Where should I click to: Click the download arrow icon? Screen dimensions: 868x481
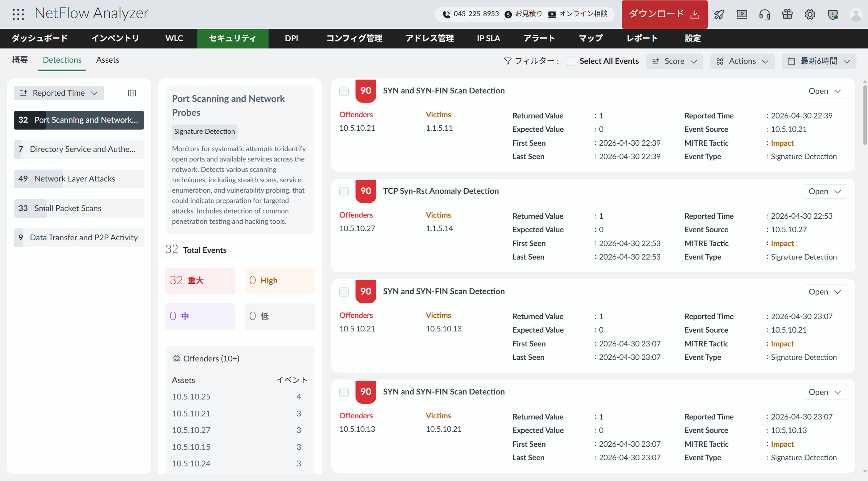[695, 14]
